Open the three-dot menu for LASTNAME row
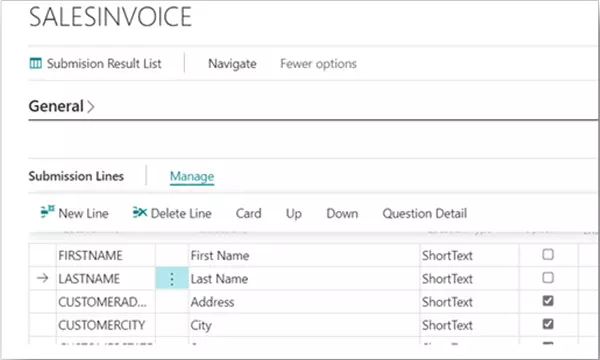The height and width of the screenshot is (360, 600). point(172,279)
